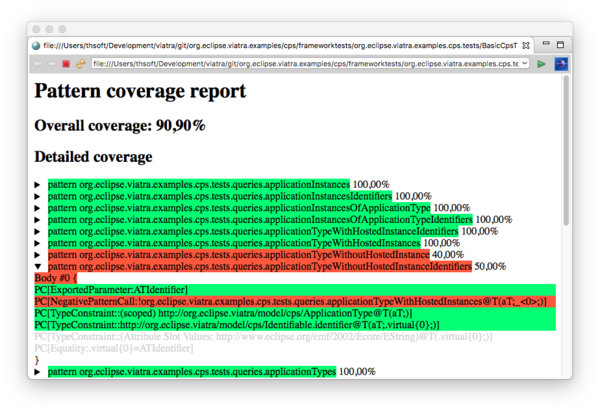Click the applicationTypes pattern label
The height and width of the screenshot is (412, 600).
point(192,371)
